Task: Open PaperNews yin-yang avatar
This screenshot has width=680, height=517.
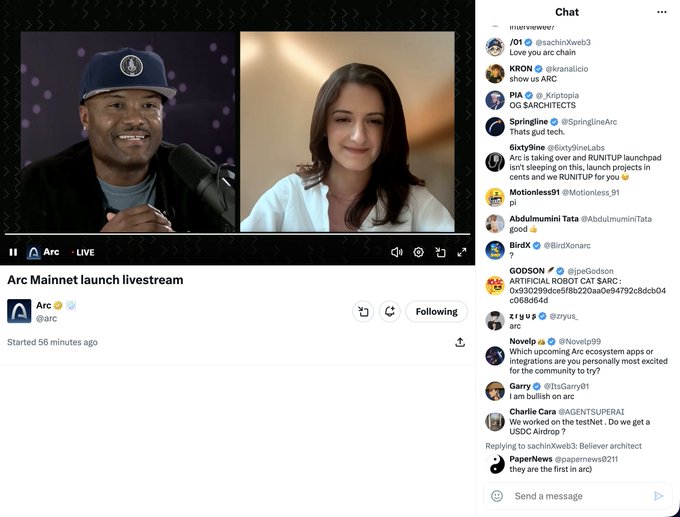Action: (x=495, y=464)
